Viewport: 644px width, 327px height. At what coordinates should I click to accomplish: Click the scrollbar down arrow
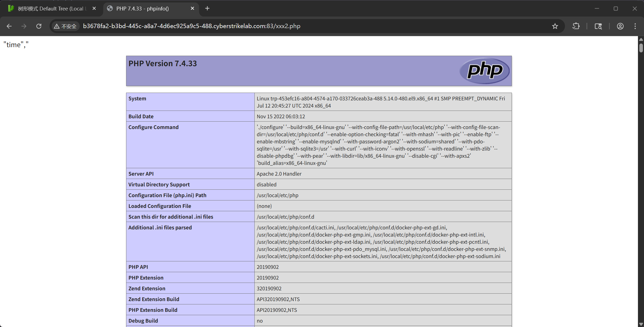pos(641,324)
